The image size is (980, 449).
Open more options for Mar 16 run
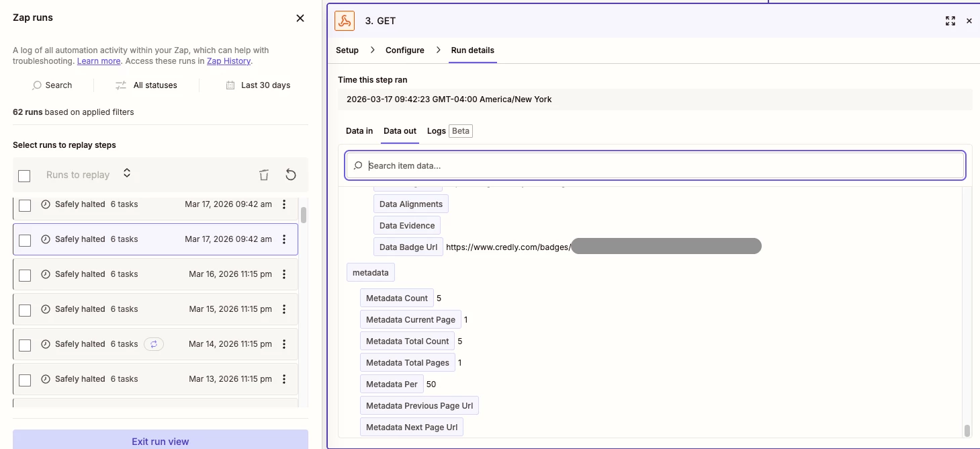284,274
